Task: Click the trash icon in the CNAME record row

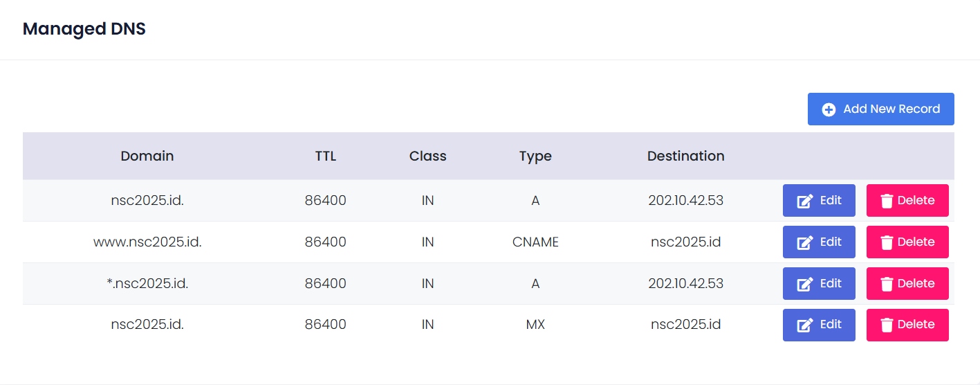Action: tap(887, 242)
